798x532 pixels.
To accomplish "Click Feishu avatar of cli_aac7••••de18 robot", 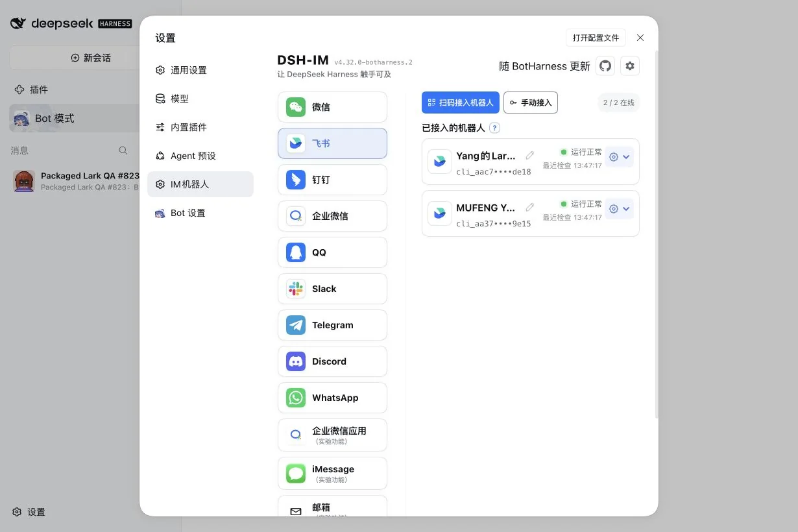I will tap(440, 162).
